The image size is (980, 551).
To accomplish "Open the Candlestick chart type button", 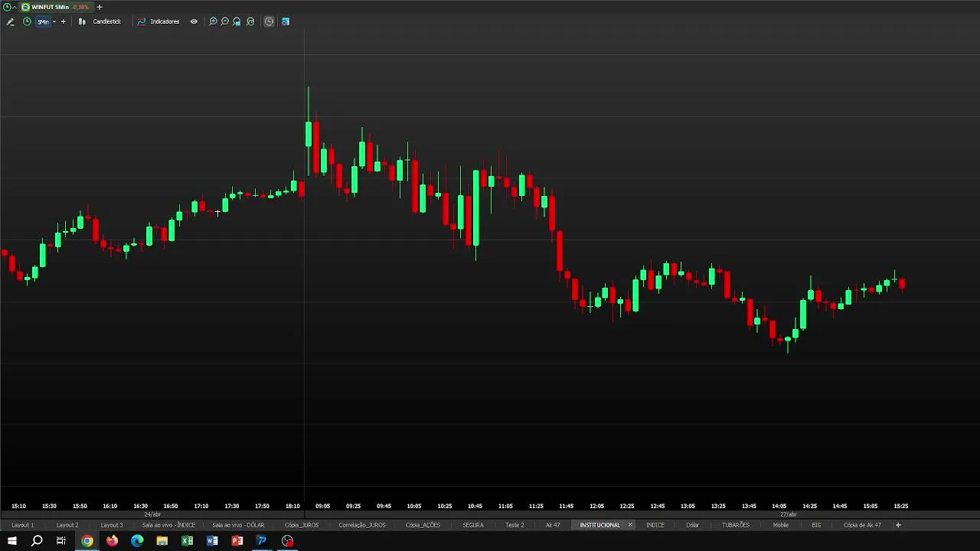I will pyautogui.click(x=106, y=21).
